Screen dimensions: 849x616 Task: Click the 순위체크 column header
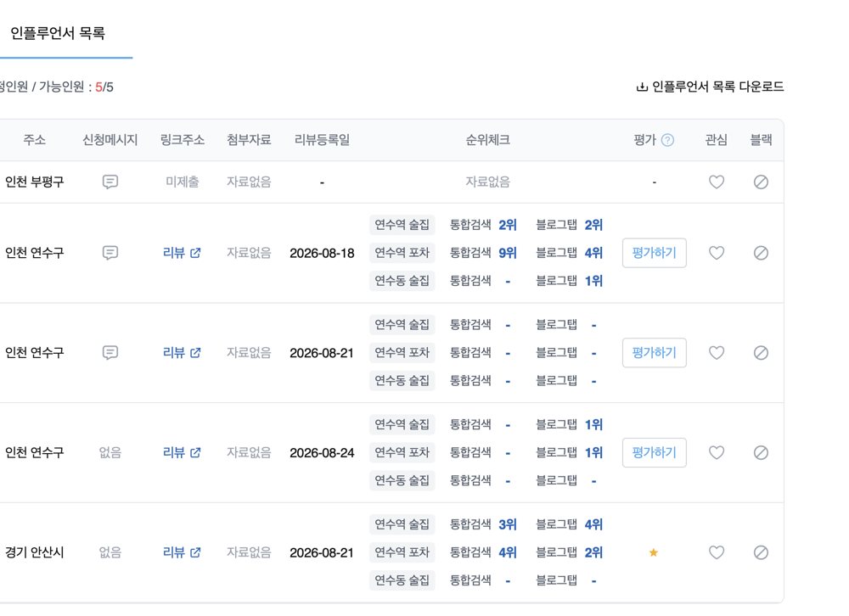point(488,140)
